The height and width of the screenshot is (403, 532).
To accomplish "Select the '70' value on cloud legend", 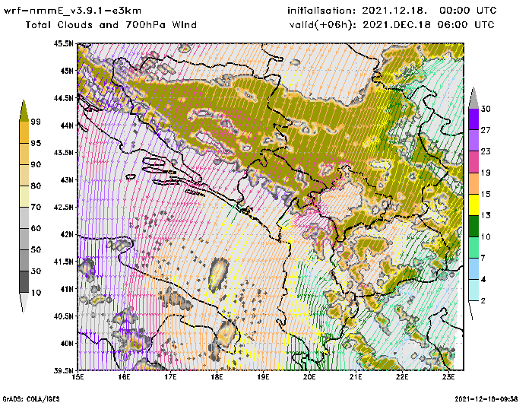I will click(x=36, y=207).
